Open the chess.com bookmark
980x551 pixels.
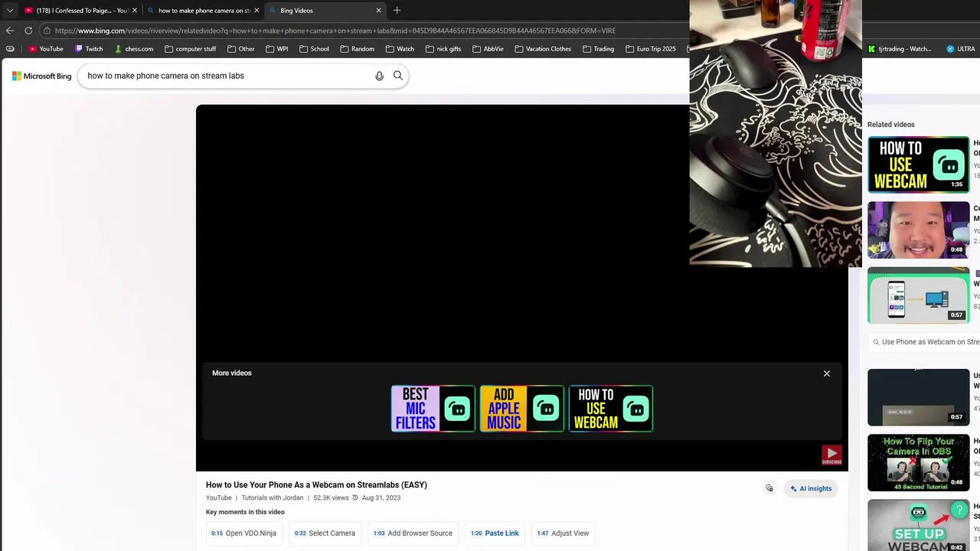pyautogui.click(x=133, y=49)
